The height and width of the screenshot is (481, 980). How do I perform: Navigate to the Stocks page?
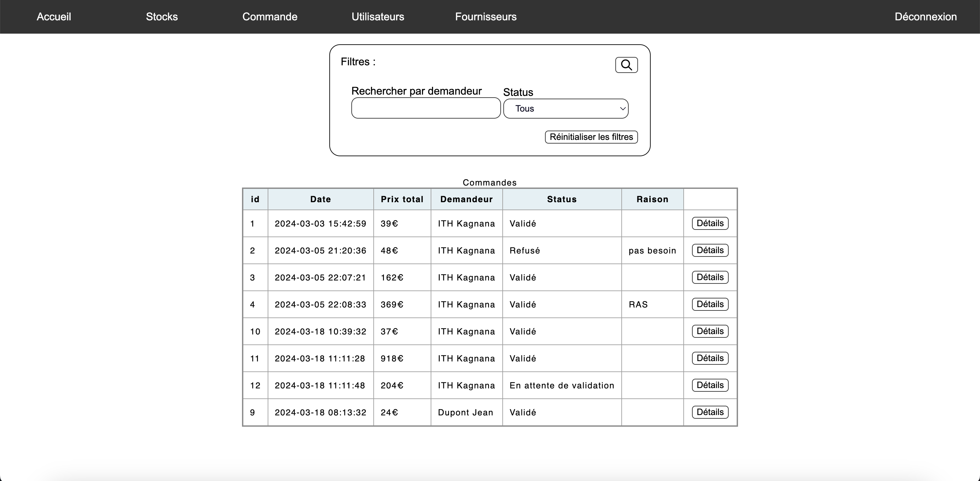click(x=161, y=17)
